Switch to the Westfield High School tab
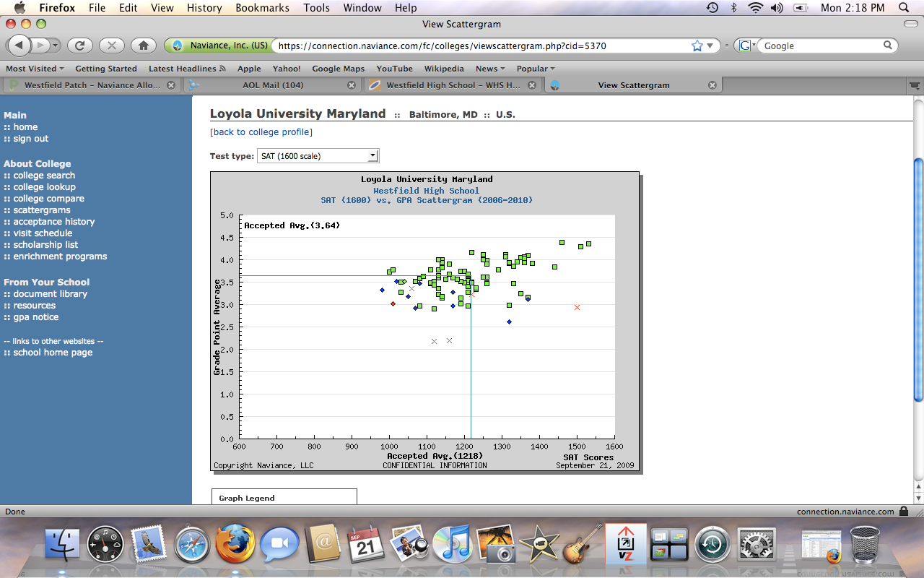 point(453,85)
